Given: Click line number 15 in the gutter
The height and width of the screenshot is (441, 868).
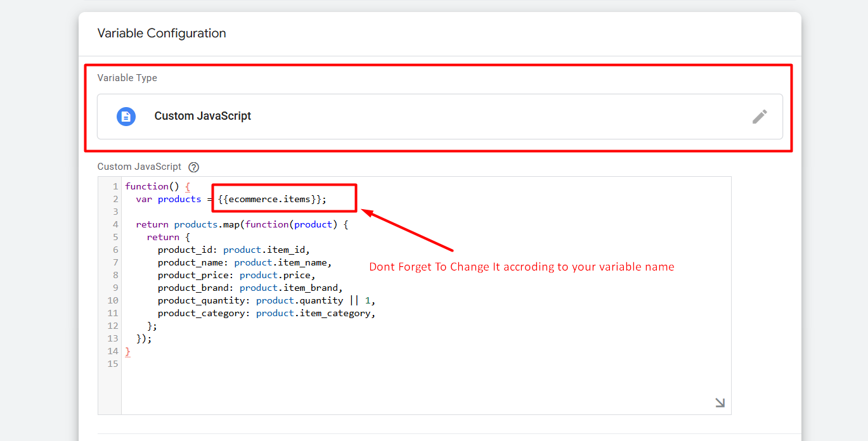Looking at the screenshot, I should 113,364.
